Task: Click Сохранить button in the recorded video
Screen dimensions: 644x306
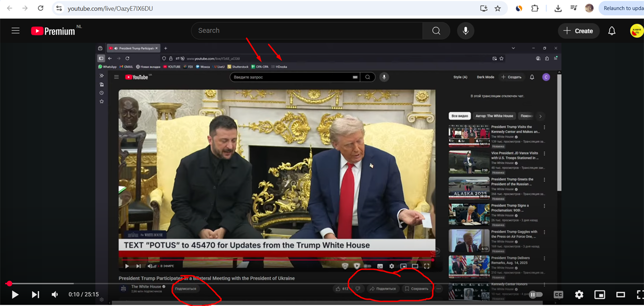Action: coord(416,288)
